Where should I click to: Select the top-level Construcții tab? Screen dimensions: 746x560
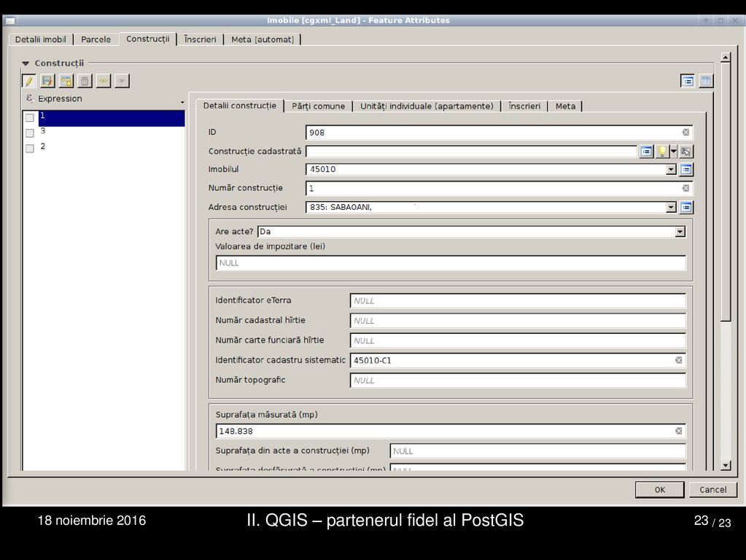pos(147,39)
